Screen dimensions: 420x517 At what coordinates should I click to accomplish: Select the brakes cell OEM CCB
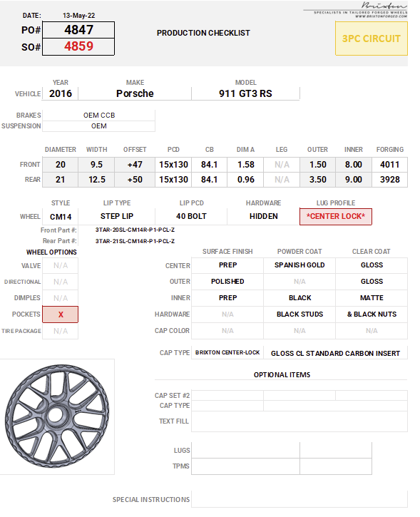(98, 116)
